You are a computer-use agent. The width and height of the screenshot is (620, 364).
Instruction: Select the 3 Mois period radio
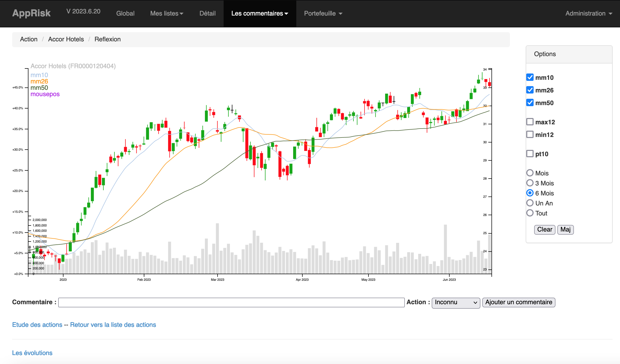(530, 183)
